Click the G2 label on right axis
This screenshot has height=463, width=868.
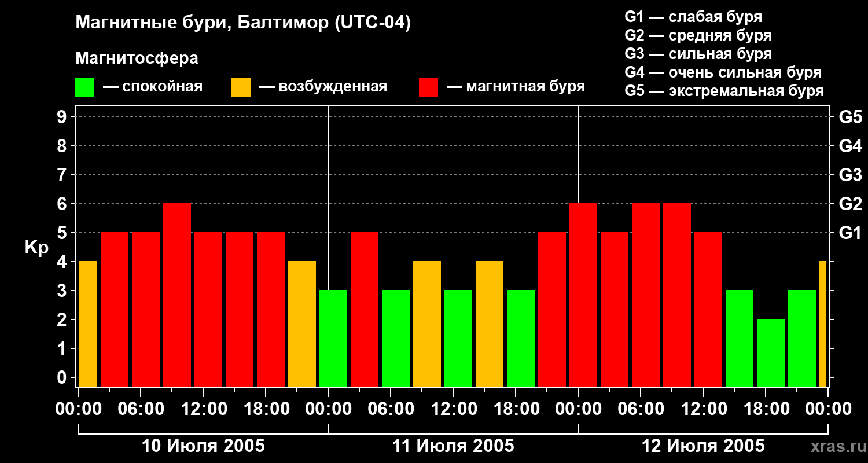850,204
